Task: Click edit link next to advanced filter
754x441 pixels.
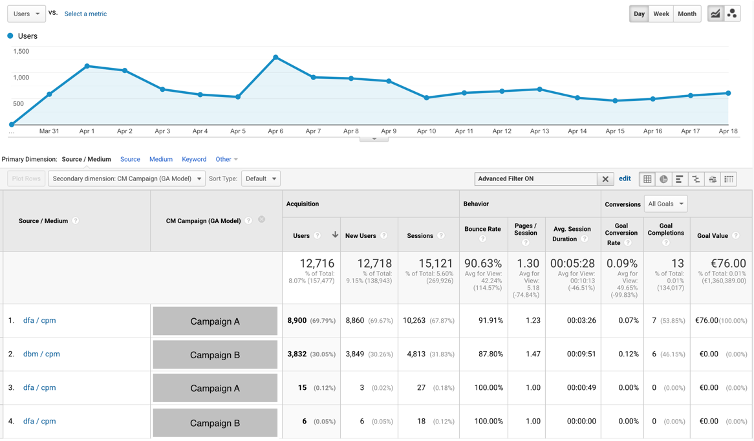Action: point(625,179)
